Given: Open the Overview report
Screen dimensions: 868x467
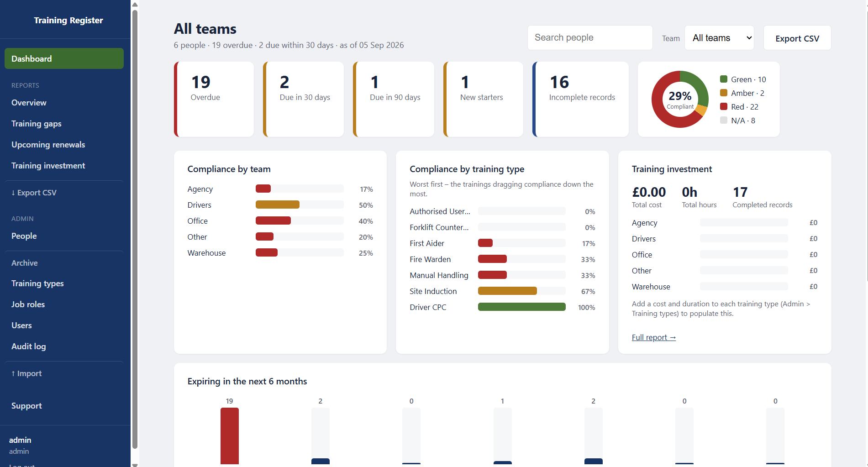Looking at the screenshot, I should 29,103.
